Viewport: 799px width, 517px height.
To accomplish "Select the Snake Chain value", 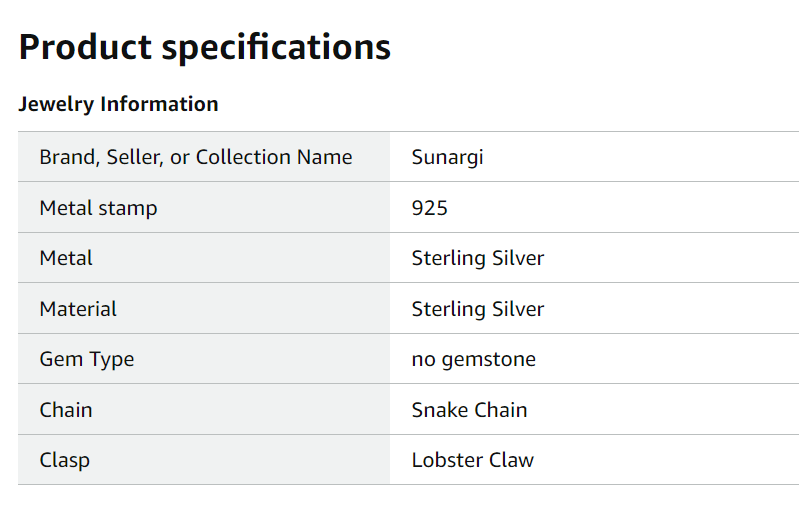I will [x=469, y=410].
